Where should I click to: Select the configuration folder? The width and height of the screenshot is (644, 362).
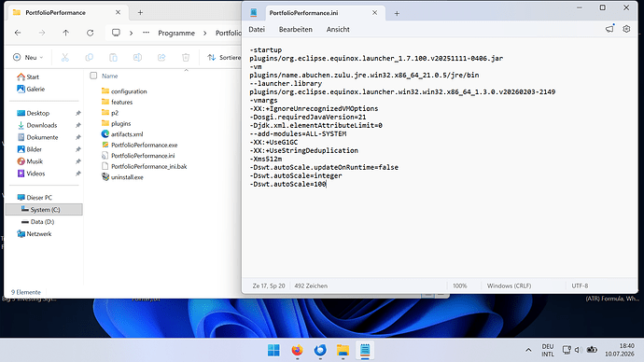coord(124,91)
